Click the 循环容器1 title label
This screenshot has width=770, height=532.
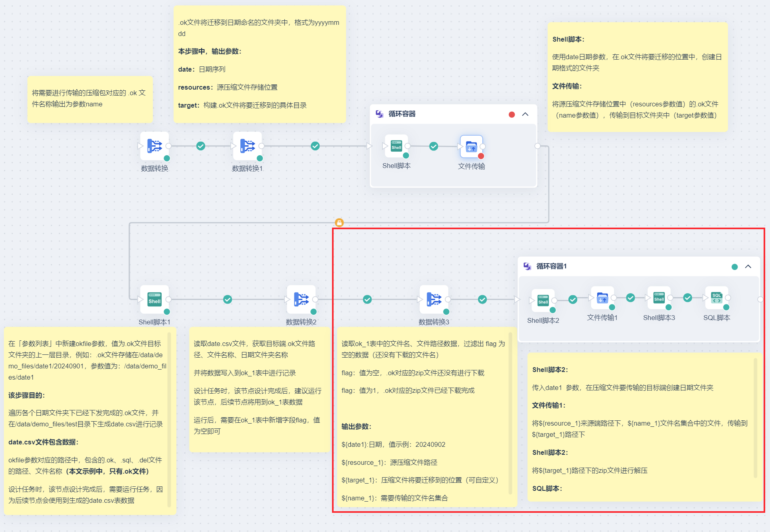click(551, 266)
